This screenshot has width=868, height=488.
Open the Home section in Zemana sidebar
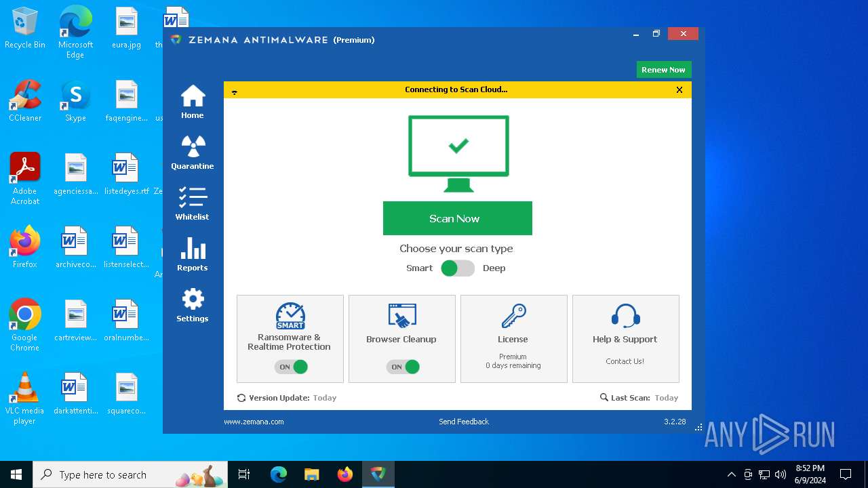coord(193,102)
